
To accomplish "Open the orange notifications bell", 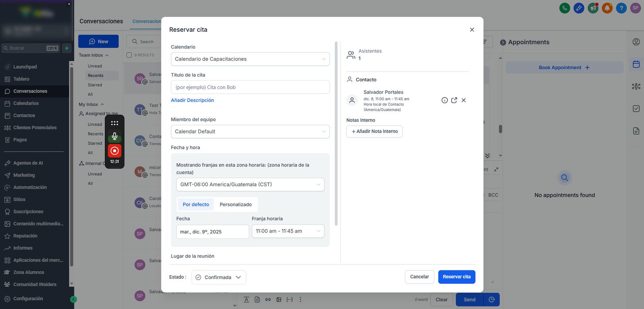I will pyautogui.click(x=607, y=8).
